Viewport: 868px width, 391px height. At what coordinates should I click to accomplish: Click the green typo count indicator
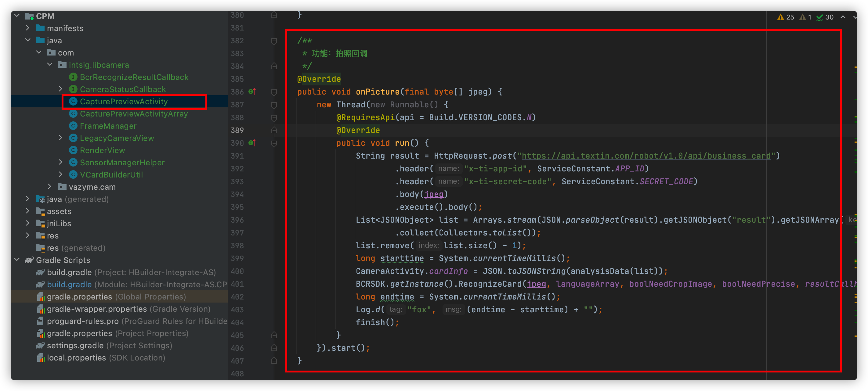[825, 17]
